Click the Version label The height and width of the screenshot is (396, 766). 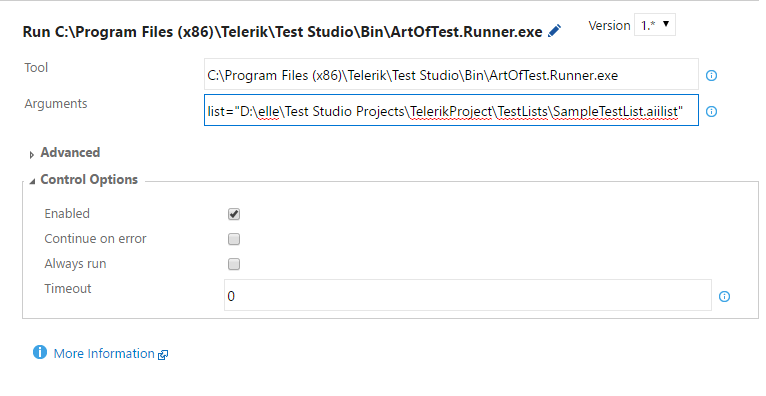point(609,25)
